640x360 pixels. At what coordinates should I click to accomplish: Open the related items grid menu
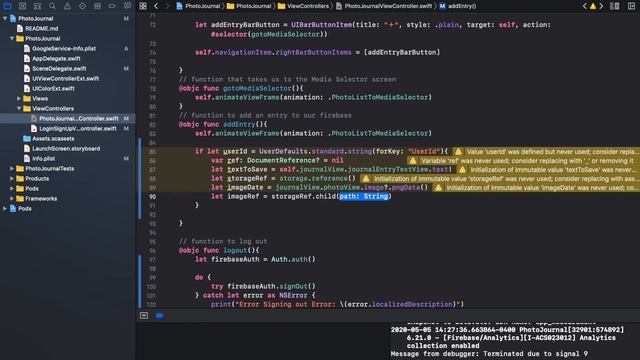[143, 6]
